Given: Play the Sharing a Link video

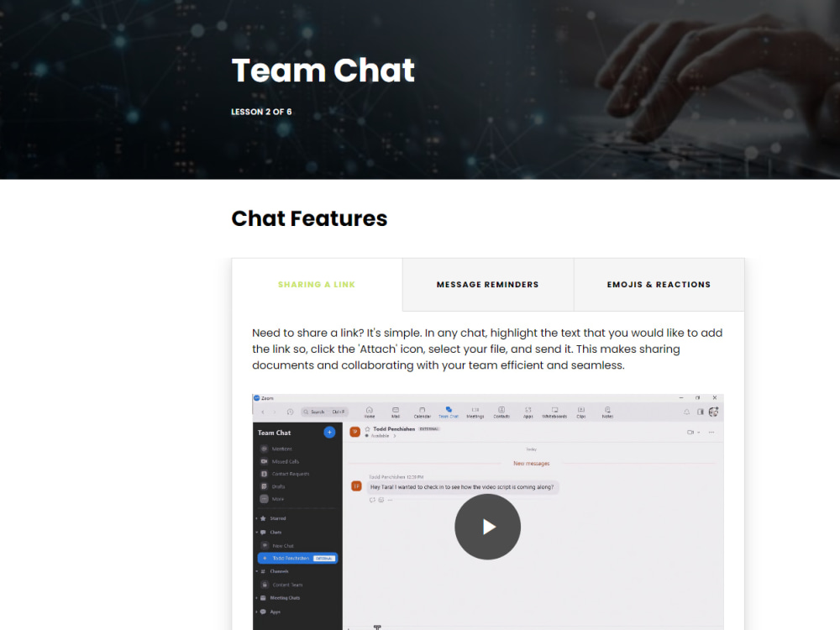Looking at the screenshot, I should pos(487,527).
